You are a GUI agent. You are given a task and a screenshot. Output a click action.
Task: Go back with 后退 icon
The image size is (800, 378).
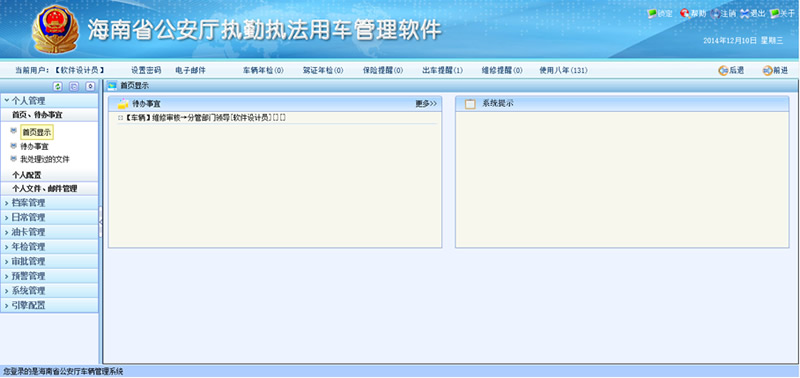(723, 71)
